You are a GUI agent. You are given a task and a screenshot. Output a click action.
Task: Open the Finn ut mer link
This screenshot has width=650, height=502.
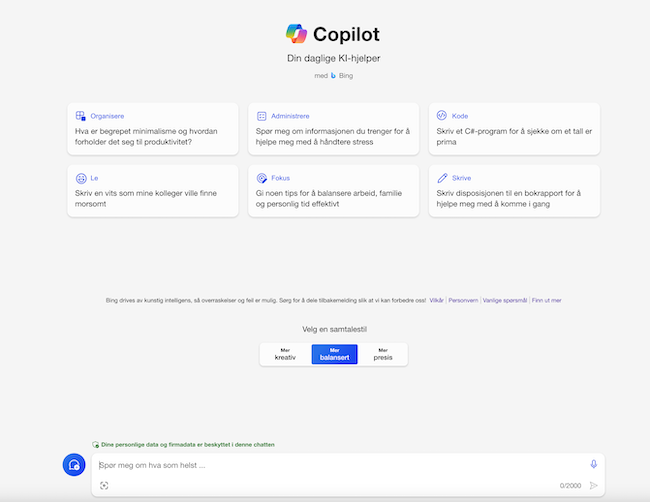pyautogui.click(x=546, y=300)
